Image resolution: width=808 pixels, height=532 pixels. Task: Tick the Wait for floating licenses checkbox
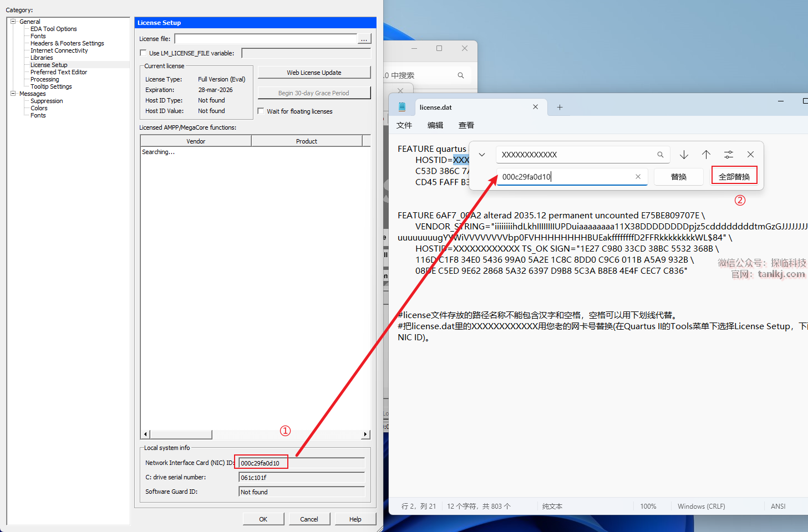pos(261,111)
